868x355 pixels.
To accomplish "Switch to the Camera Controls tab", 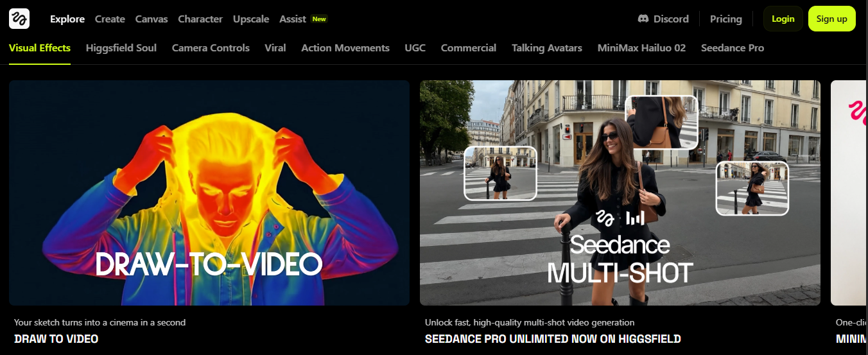I will (x=211, y=48).
